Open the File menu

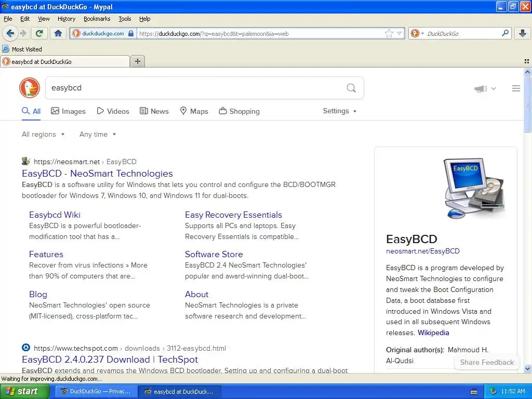pyautogui.click(x=8, y=19)
